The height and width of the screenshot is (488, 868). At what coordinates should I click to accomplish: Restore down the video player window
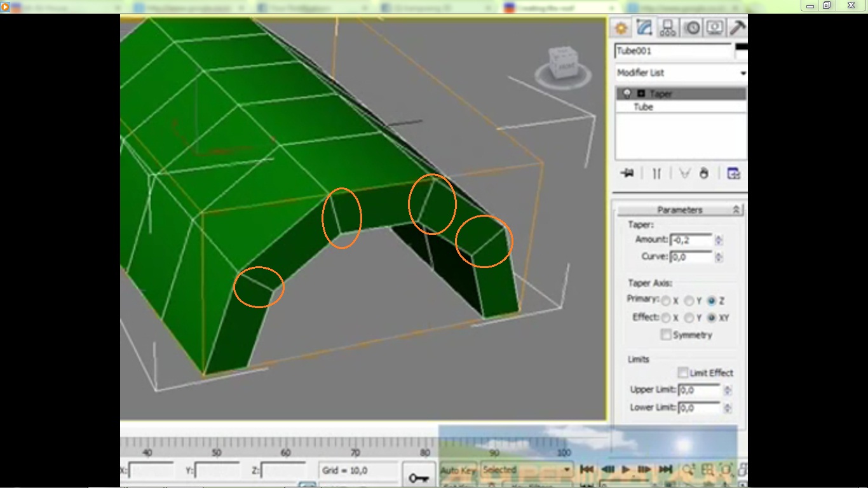click(826, 6)
